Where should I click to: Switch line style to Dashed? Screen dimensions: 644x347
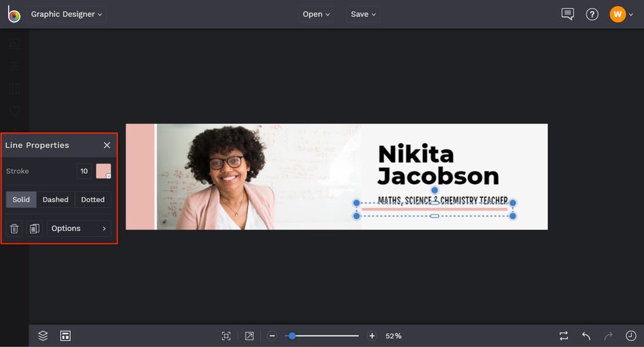pyautogui.click(x=55, y=200)
